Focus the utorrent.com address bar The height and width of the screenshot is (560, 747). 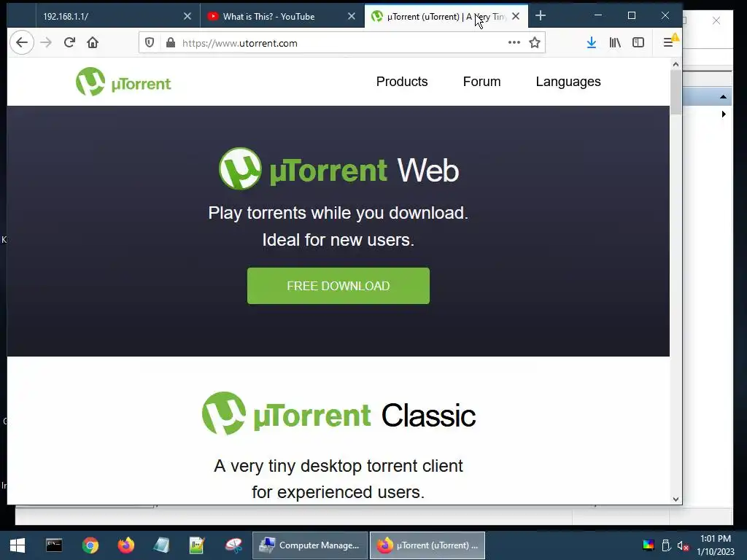coord(342,43)
